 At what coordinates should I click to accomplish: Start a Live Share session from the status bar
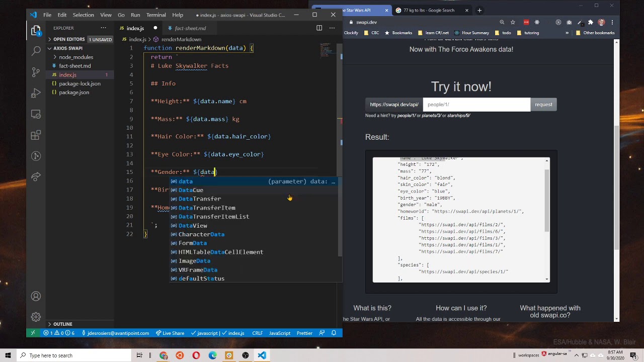(x=170, y=333)
